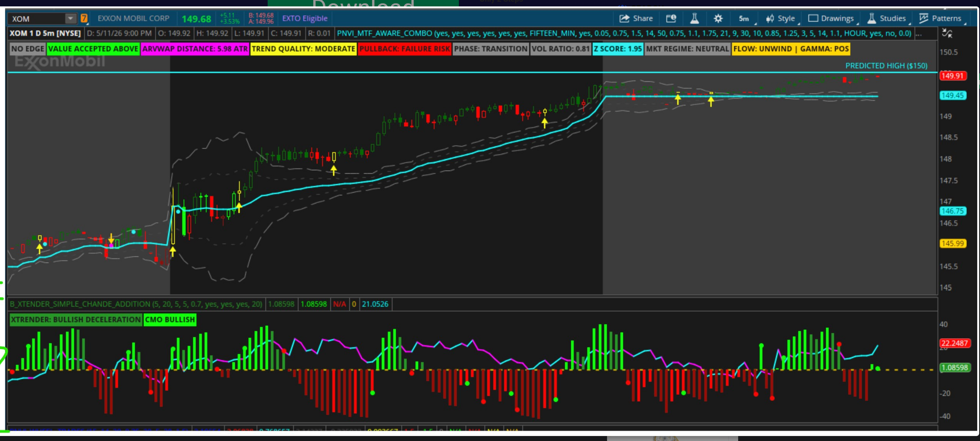Image resolution: width=980 pixels, height=441 pixels.
Task: Click the EXTO Eligible label
Action: [305, 18]
